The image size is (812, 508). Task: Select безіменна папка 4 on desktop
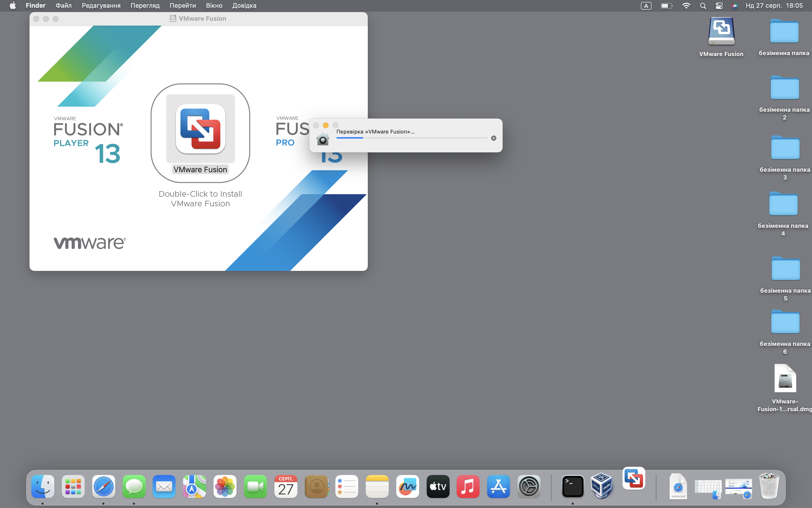tap(783, 204)
